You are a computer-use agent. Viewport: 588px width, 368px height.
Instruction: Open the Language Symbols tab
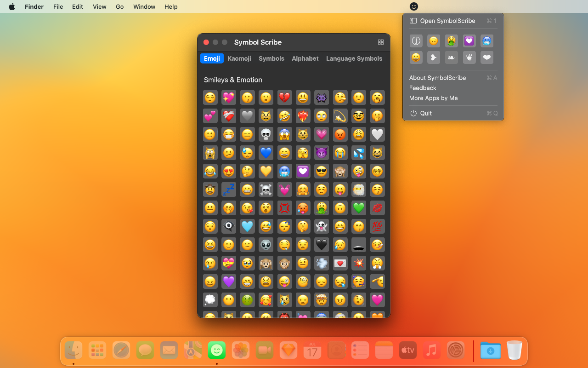(354, 58)
